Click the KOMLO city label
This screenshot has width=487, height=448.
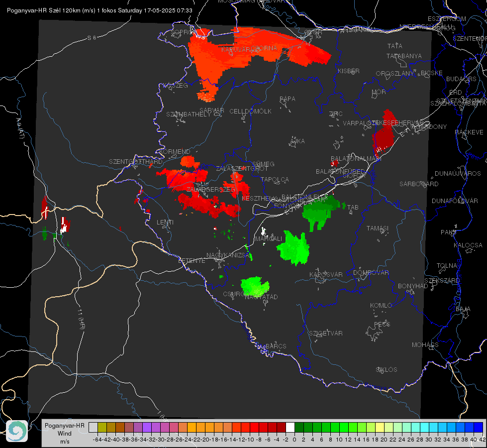(381, 306)
